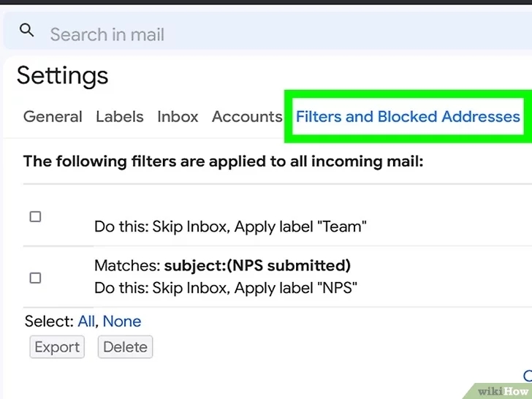Viewport: 532px width, 399px height.
Task: Open the Inbox settings tab
Action: pos(178,117)
